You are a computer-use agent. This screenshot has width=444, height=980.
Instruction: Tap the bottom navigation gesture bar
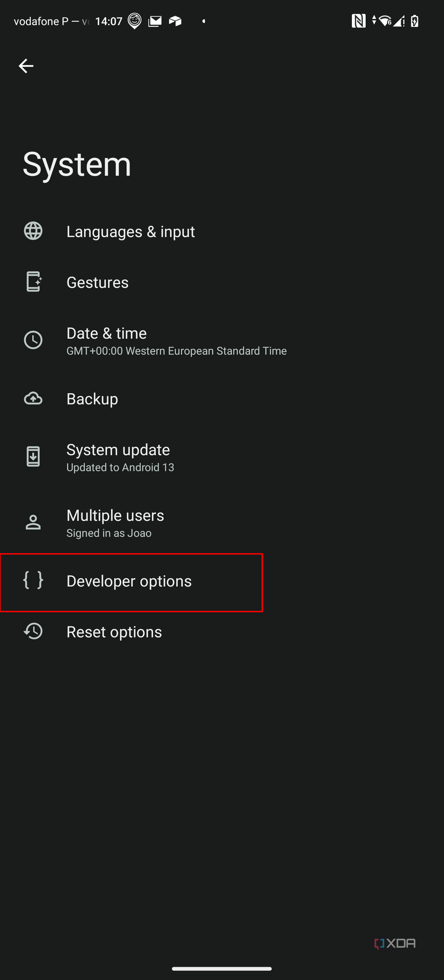(222, 968)
